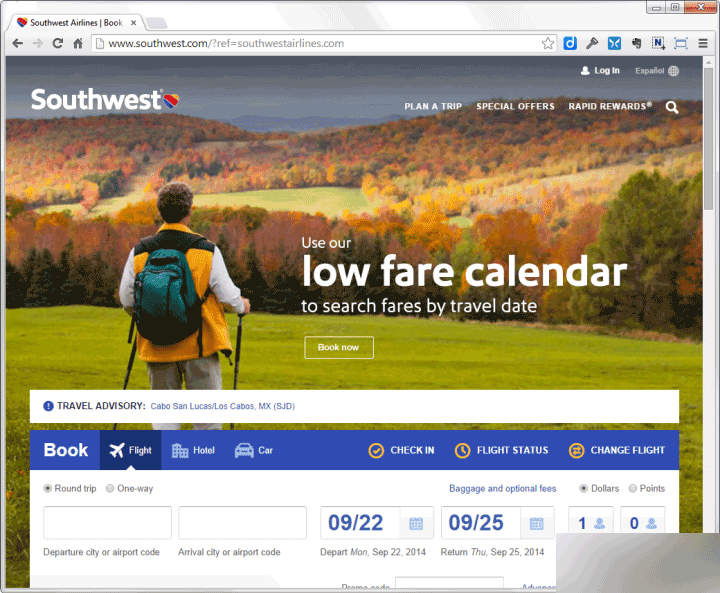The image size is (720, 593).
Task: Bookmark page with the star icon
Action: coord(547,44)
